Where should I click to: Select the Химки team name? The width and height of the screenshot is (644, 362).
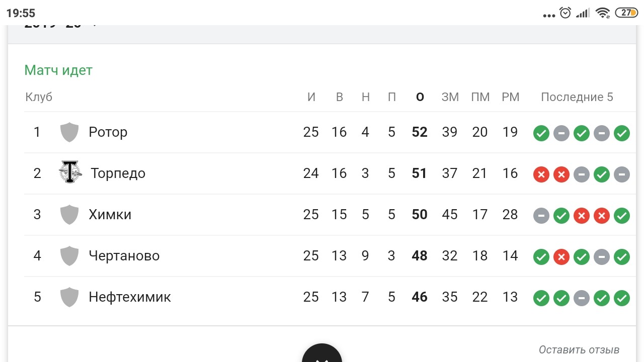click(110, 215)
